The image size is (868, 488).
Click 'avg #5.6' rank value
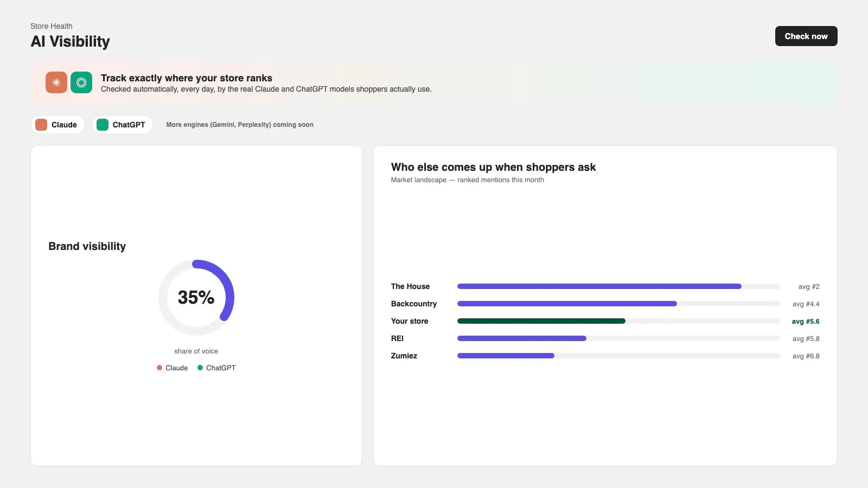coord(806,322)
